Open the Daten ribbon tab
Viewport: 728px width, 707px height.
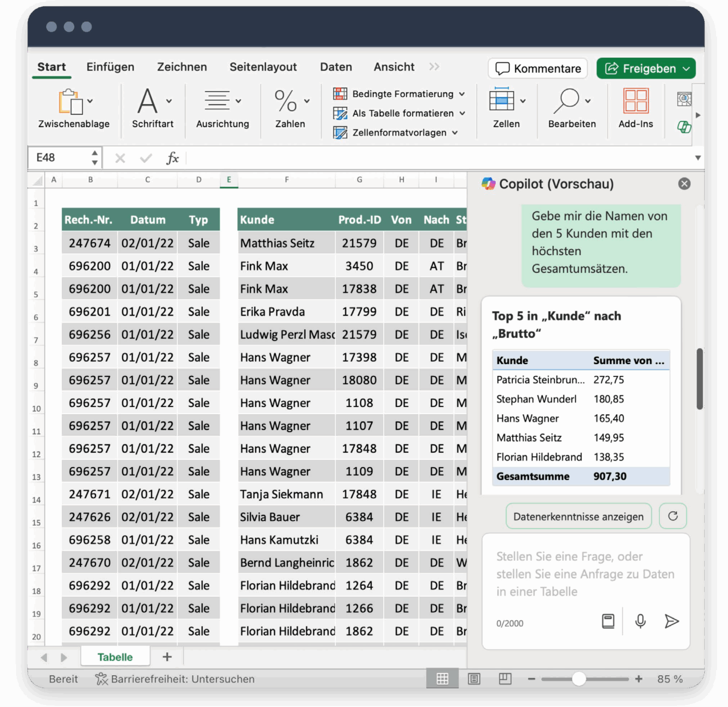336,67
